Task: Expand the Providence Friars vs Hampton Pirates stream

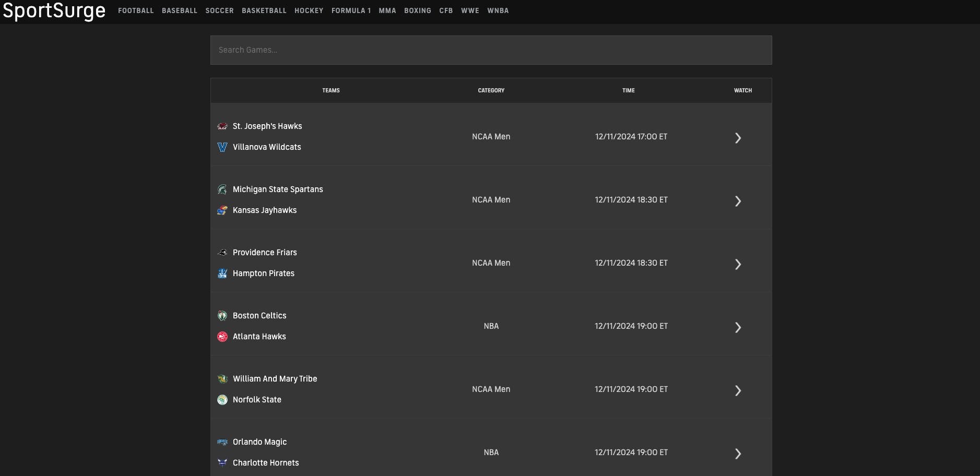Action: (738, 264)
